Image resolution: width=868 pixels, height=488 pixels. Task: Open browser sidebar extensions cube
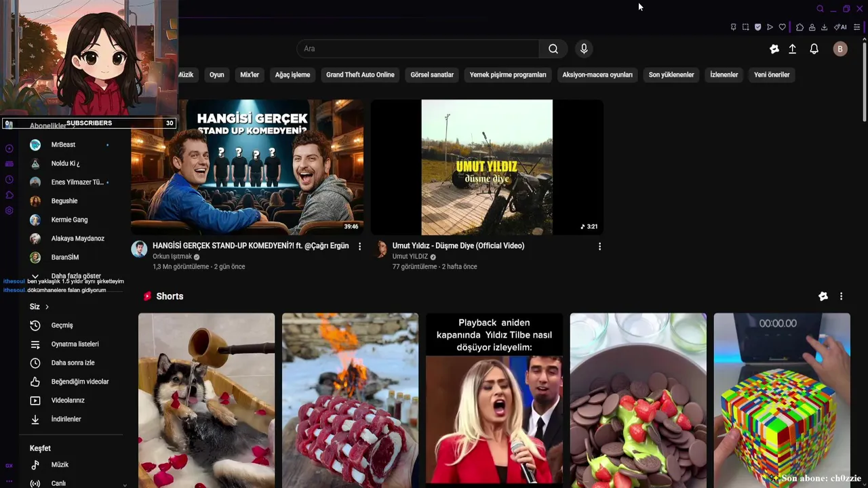pyautogui.click(x=9, y=195)
